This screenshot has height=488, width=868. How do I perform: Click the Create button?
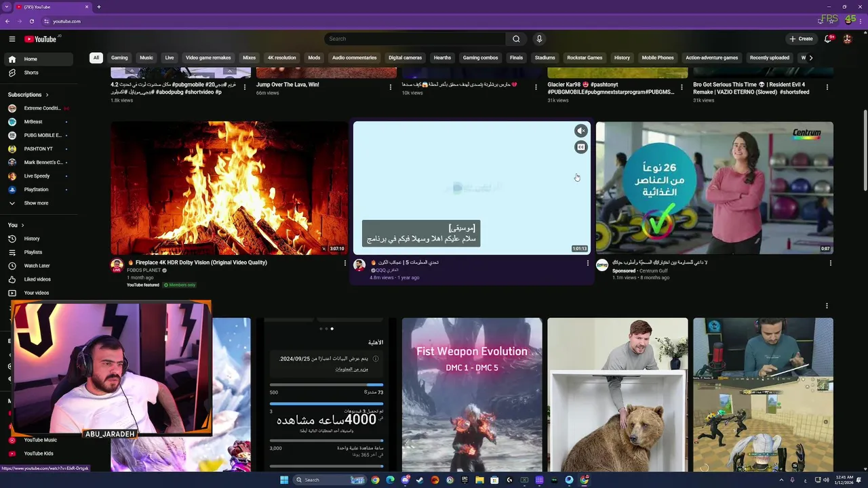801,39
